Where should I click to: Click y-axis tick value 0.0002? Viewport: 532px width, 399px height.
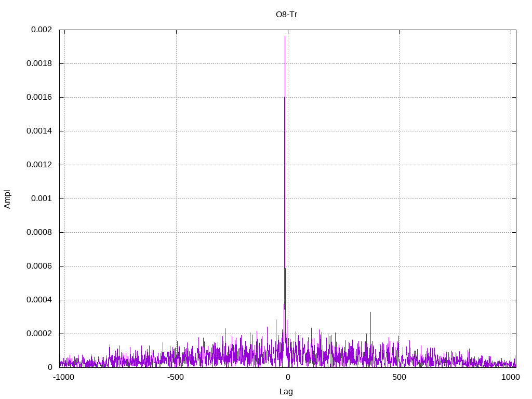tap(39, 334)
